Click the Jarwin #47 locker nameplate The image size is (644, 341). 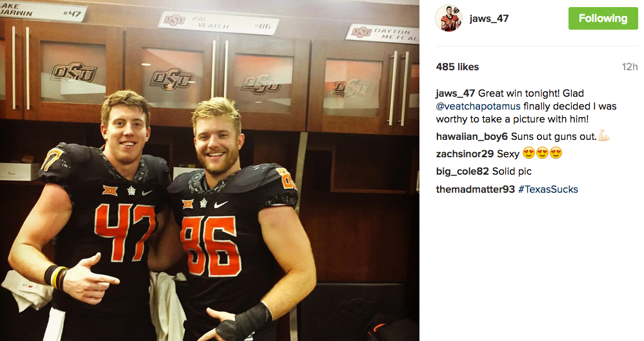click(41, 11)
